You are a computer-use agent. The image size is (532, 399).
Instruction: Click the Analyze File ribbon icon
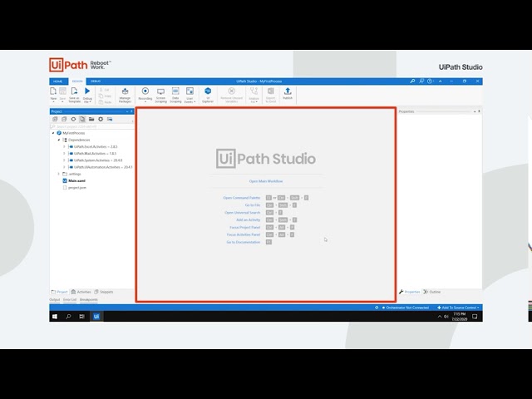[254, 91]
